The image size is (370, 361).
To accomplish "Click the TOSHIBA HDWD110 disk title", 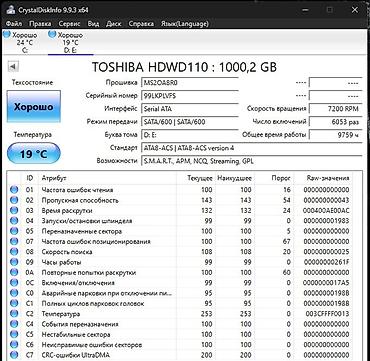I will pos(184,67).
